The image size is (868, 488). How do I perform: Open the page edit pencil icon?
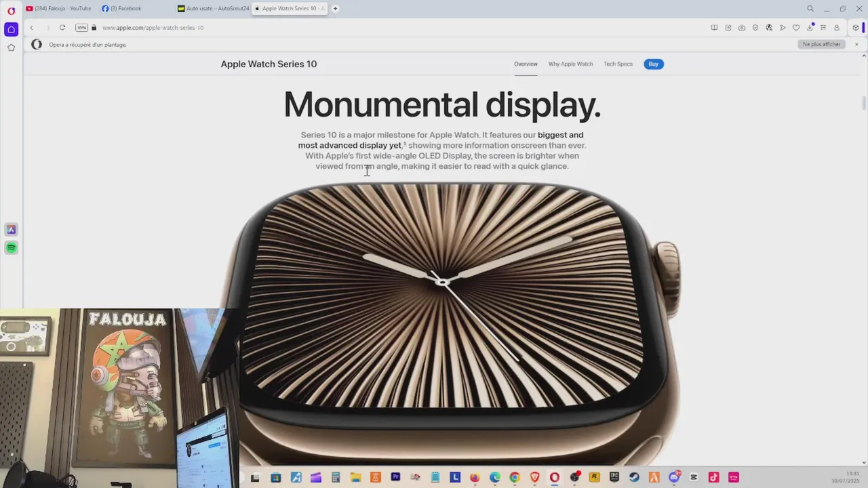point(728,28)
